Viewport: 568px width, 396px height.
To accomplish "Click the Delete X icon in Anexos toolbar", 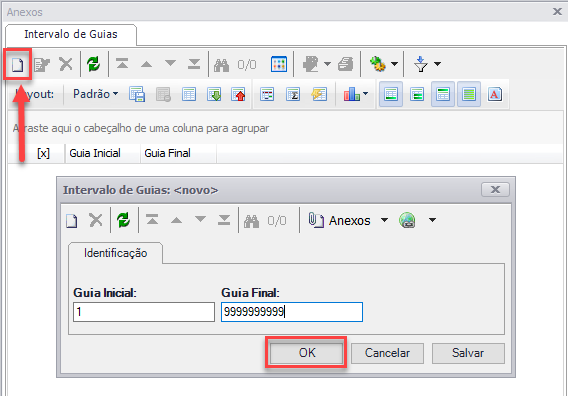I will tap(66, 64).
